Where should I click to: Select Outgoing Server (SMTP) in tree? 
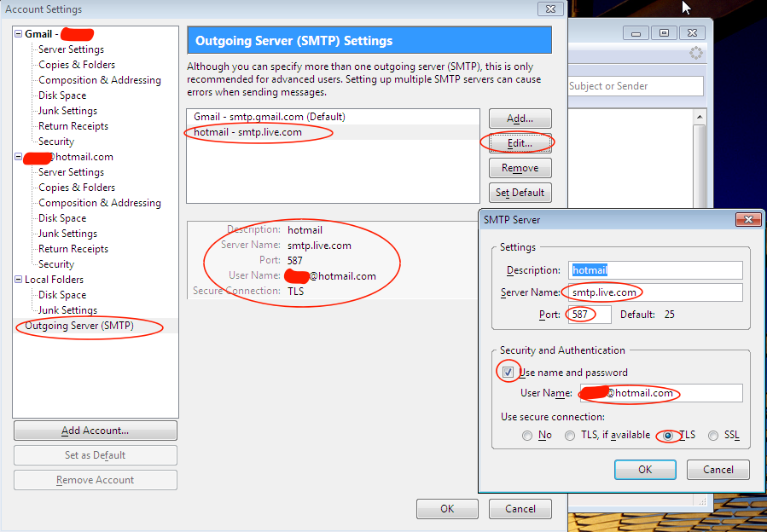coord(79,326)
